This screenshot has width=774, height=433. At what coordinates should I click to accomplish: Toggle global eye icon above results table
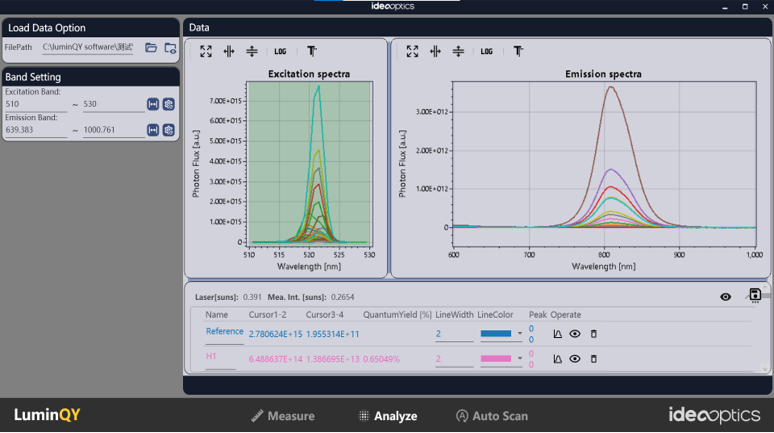726,297
